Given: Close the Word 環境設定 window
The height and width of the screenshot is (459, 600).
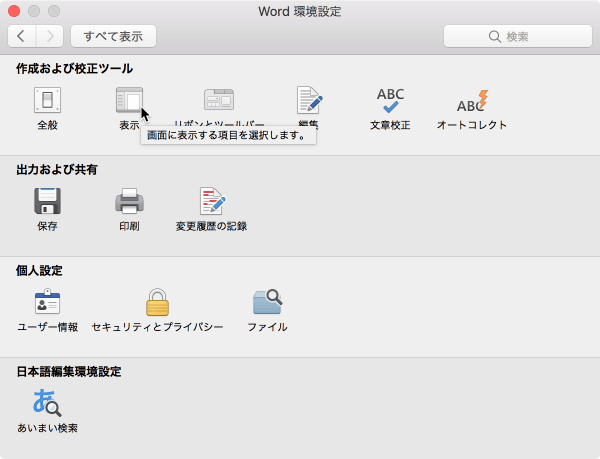Looking at the screenshot, I should pos(14,11).
